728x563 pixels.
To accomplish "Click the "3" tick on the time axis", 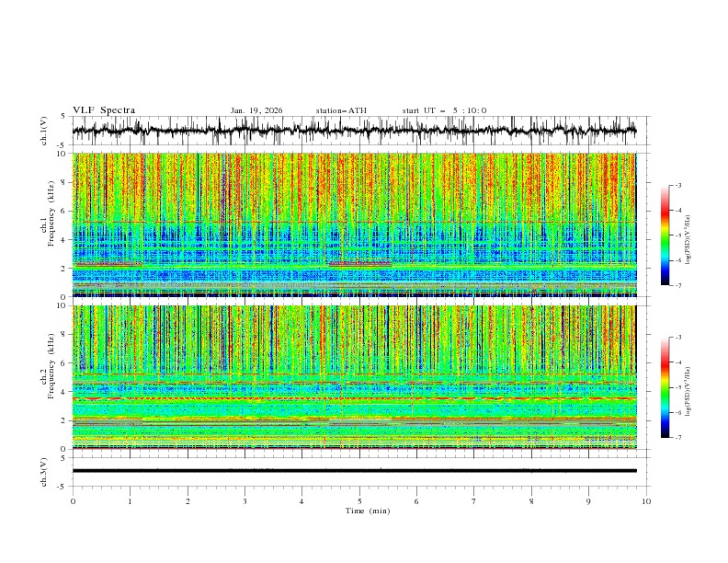I will (245, 501).
